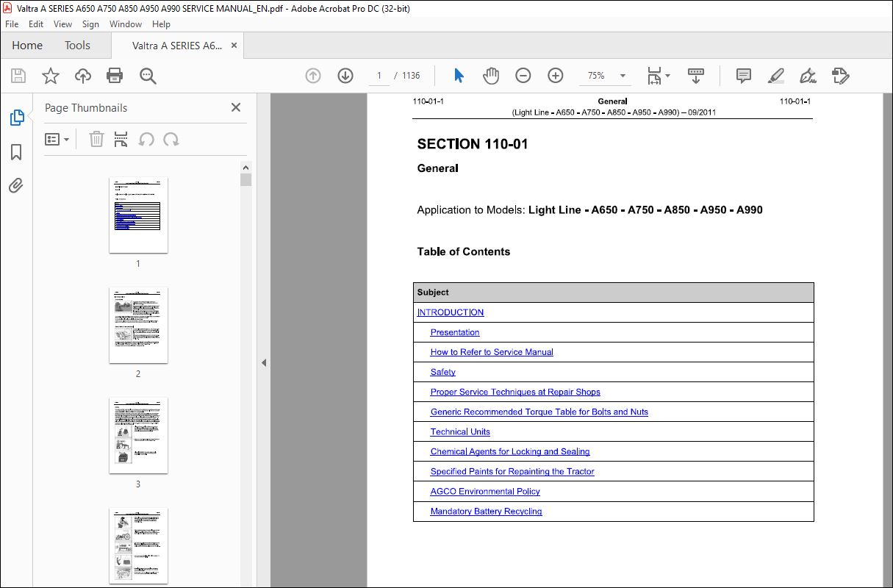
Task: Select page 1 thumbnail
Action: coord(138,215)
